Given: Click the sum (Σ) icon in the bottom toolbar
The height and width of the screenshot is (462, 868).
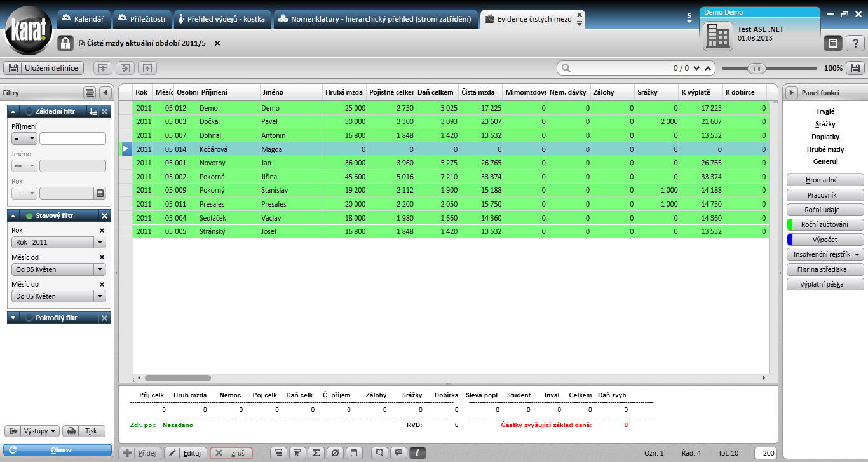Looking at the screenshot, I should coord(316,453).
